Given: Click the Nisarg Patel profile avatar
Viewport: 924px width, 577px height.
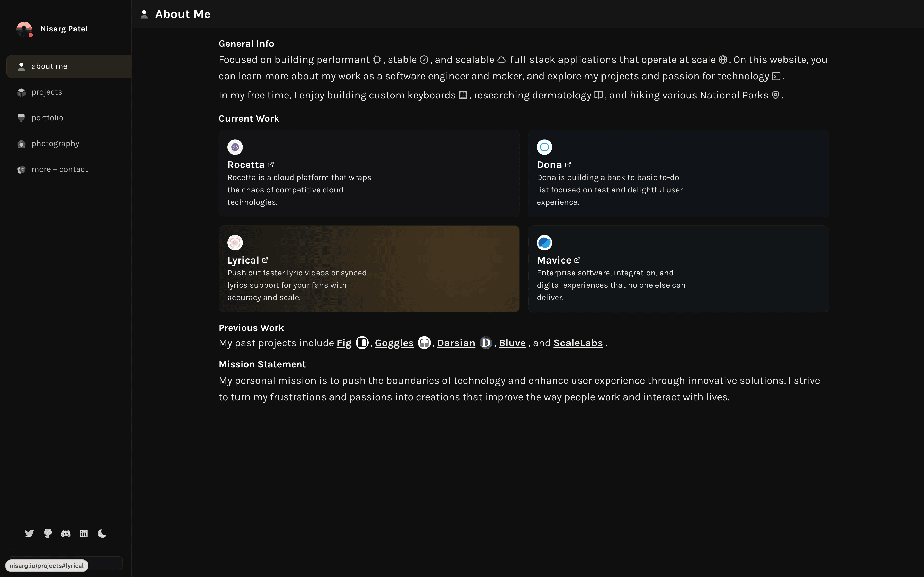Looking at the screenshot, I should point(24,29).
